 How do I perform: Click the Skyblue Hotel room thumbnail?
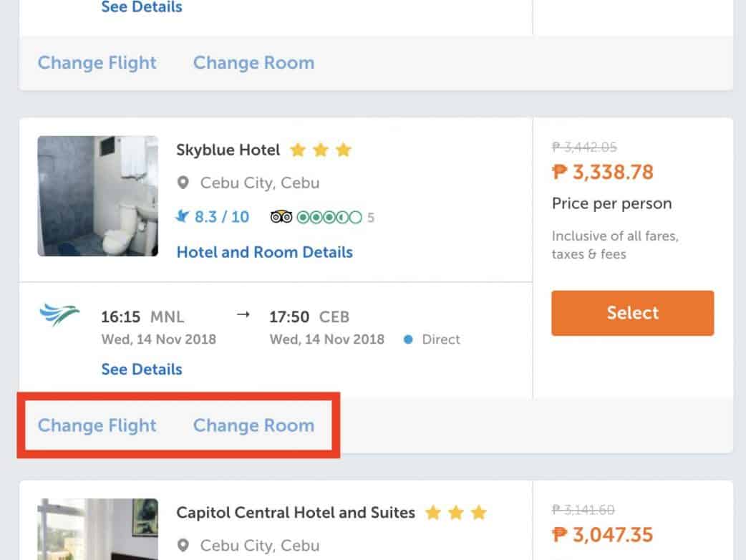click(x=97, y=195)
